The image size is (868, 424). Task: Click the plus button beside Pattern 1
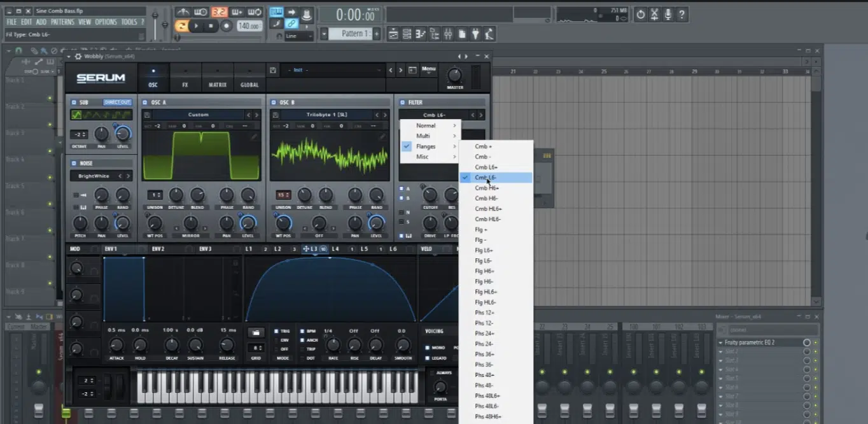pos(377,34)
